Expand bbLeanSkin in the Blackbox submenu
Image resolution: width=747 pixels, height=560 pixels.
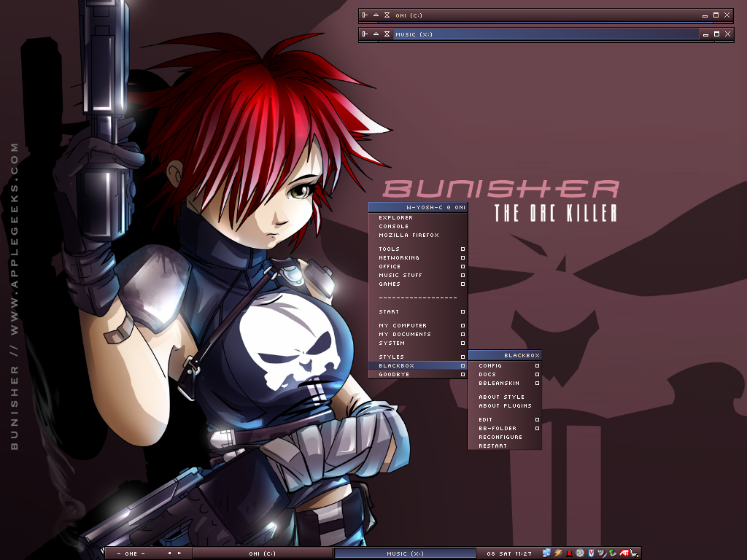click(x=505, y=384)
